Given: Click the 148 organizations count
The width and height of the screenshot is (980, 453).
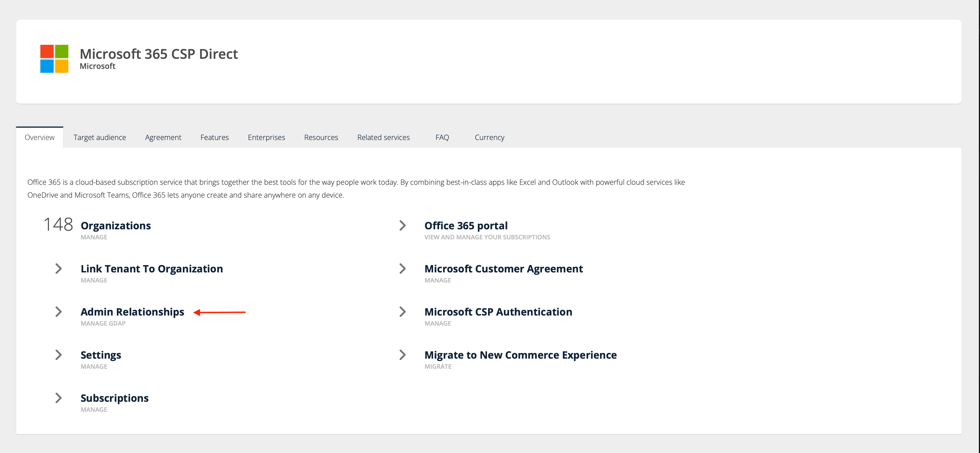Looking at the screenshot, I should point(58,225).
